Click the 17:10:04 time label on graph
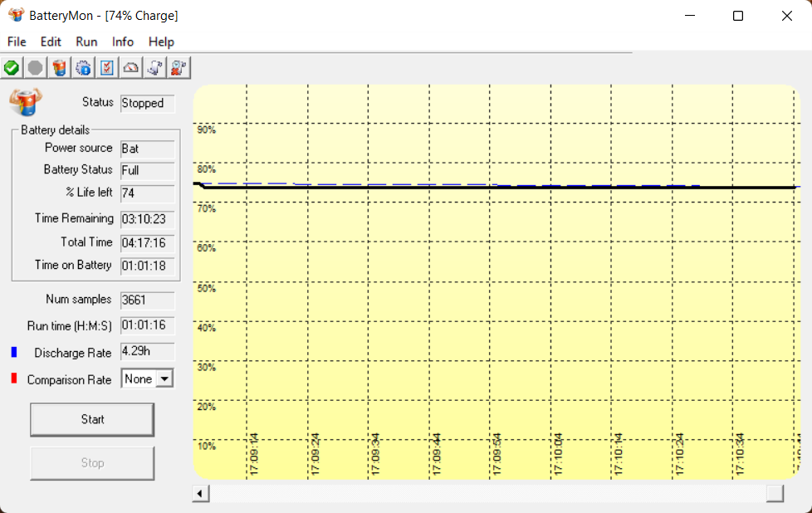 point(558,454)
